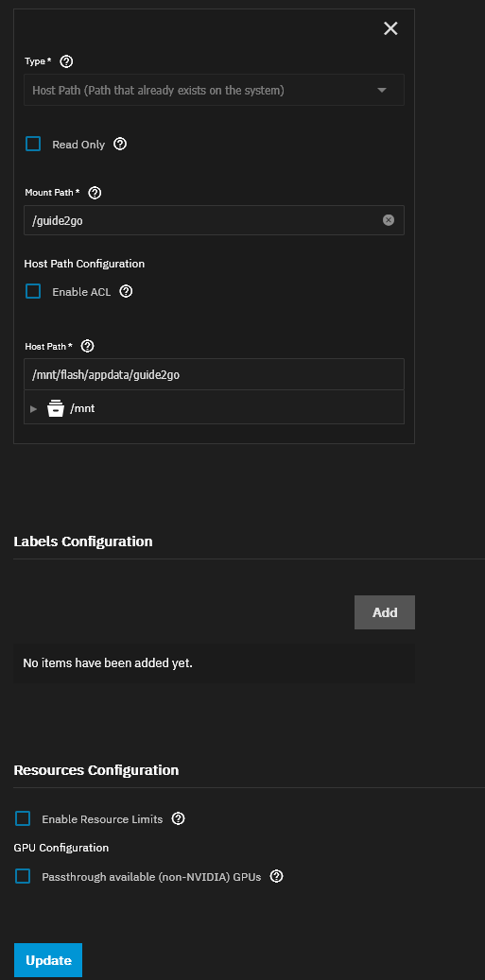Show help for GPU Passthrough option

tap(276, 876)
